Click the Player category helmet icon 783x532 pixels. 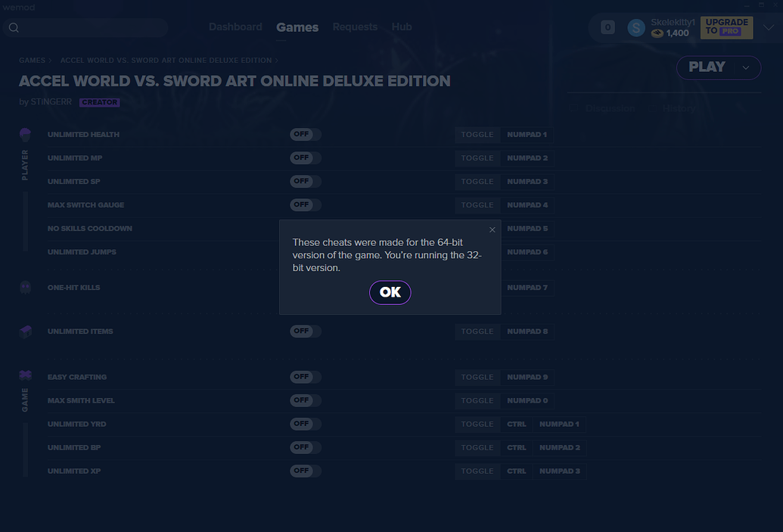pyautogui.click(x=25, y=135)
